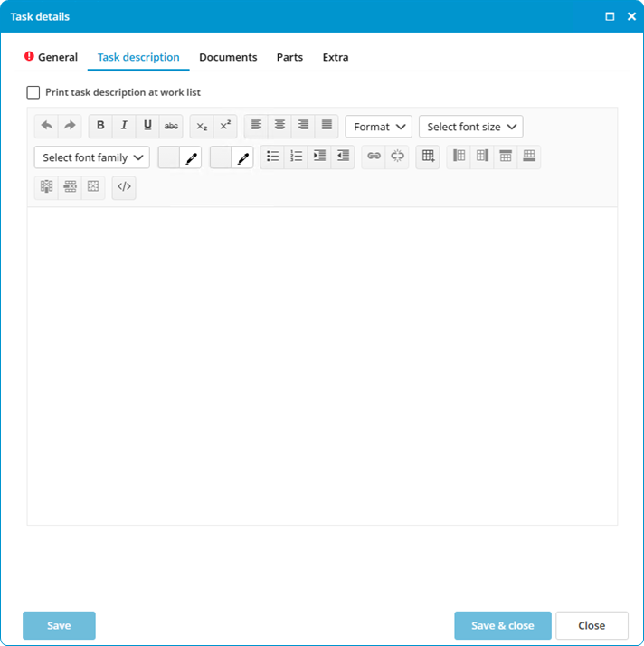Viewport: 644px width, 646px height.
Task: Insert a numbered list
Action: point(296,157)
